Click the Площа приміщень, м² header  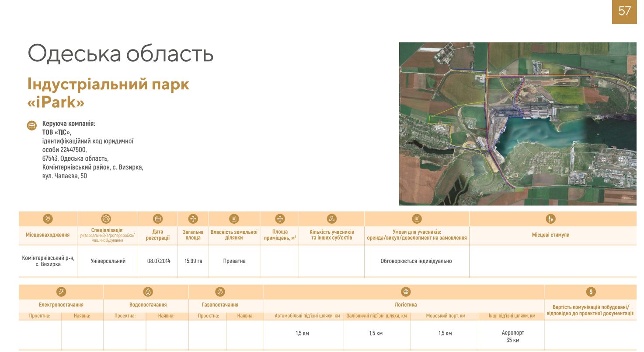click(x=280, y=235)
